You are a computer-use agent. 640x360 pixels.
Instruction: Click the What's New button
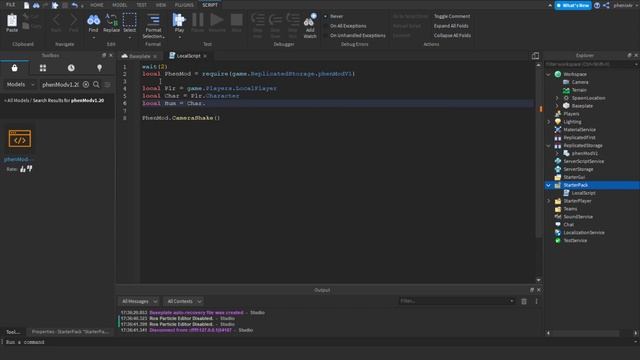(x=573, y=5)
